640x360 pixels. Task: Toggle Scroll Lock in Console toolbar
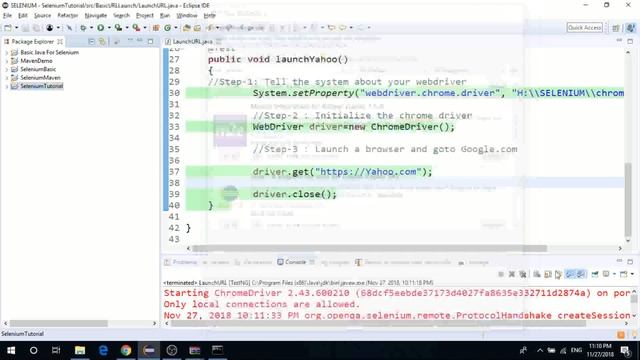pyautogui.click(x=548, y=274)
